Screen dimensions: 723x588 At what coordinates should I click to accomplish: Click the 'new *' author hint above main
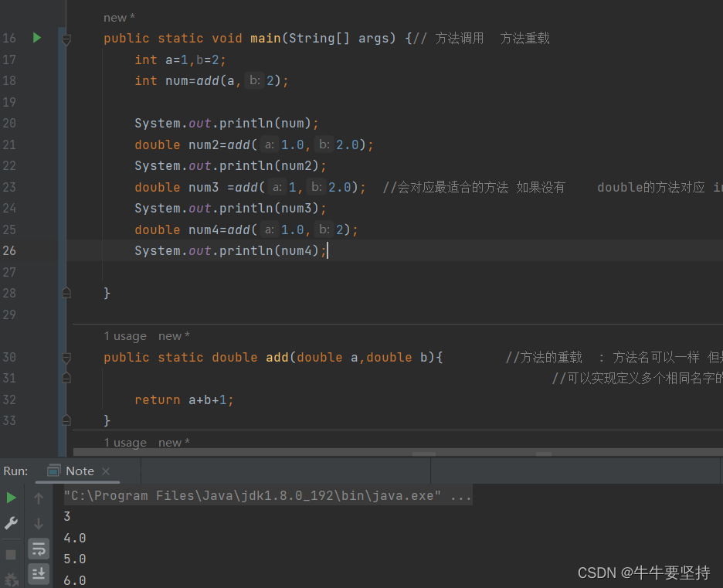[x=119, y=18]
